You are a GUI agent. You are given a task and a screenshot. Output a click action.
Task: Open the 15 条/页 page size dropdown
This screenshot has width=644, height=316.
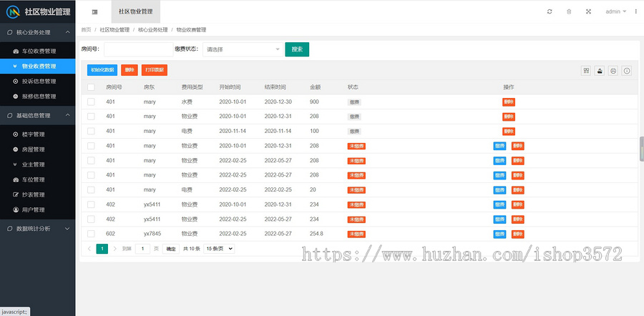tap(219, 249)
